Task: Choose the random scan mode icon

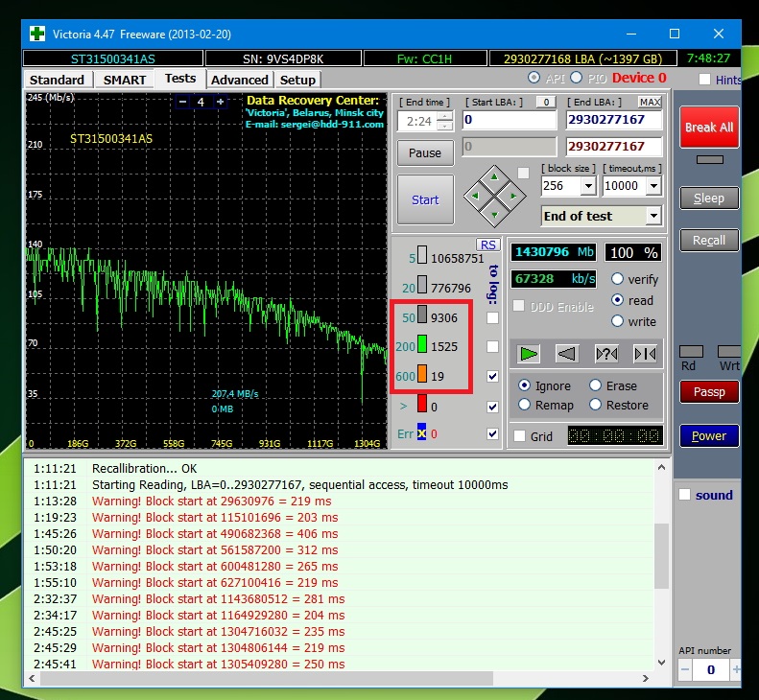Action: tap(606, 354)
